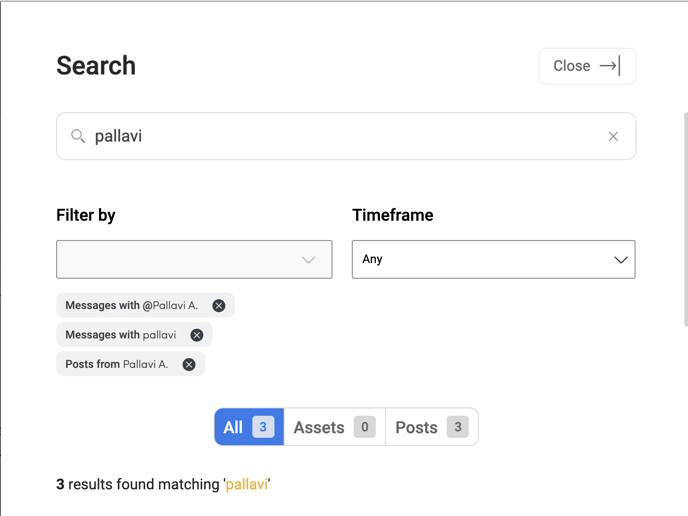Switch to the Assets tab
This screenshot has height=516, width=688.
point(335,427)
